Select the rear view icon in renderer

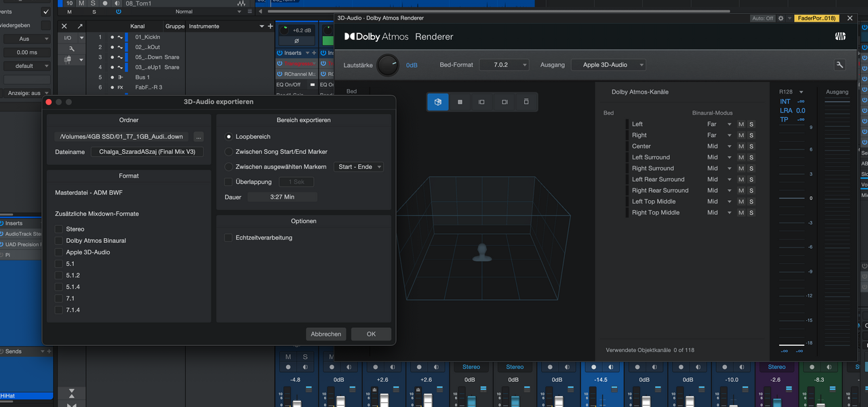pos(526,102)
